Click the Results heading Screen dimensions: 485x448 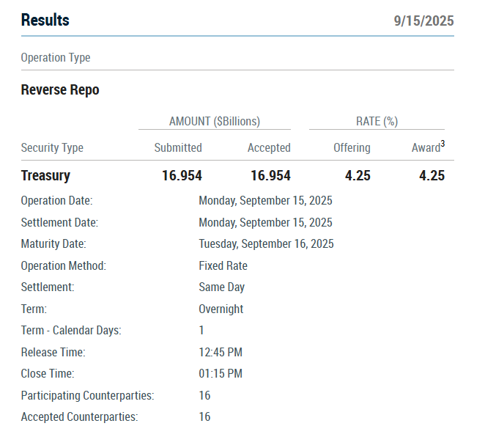pos(45,21)
